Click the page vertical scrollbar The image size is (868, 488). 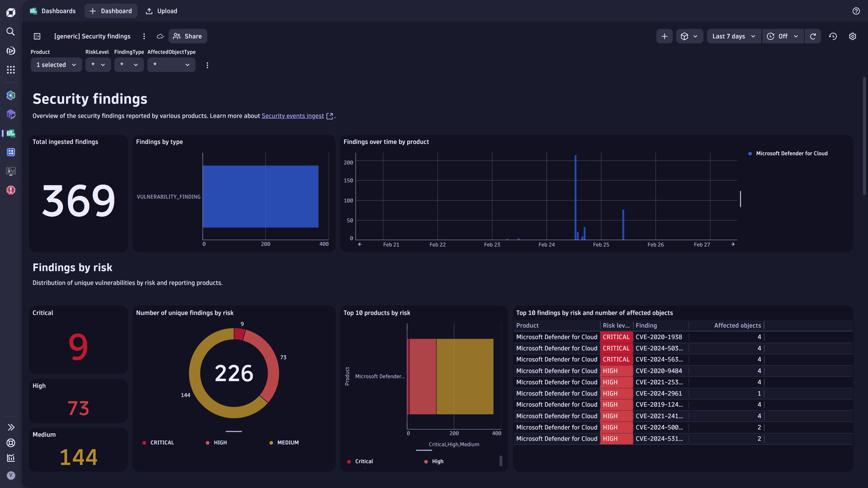click(x=864, y=136)
